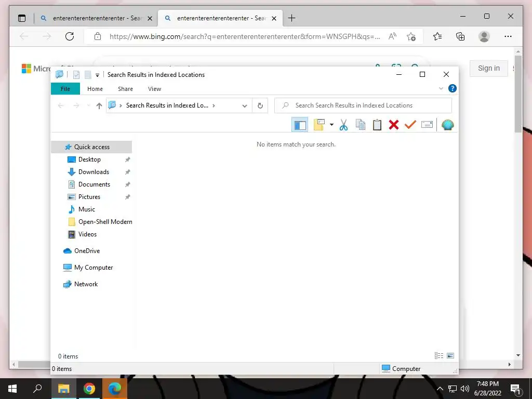Click the Explorer search input field
Screen dimensions: 532x399
[363, 105]
